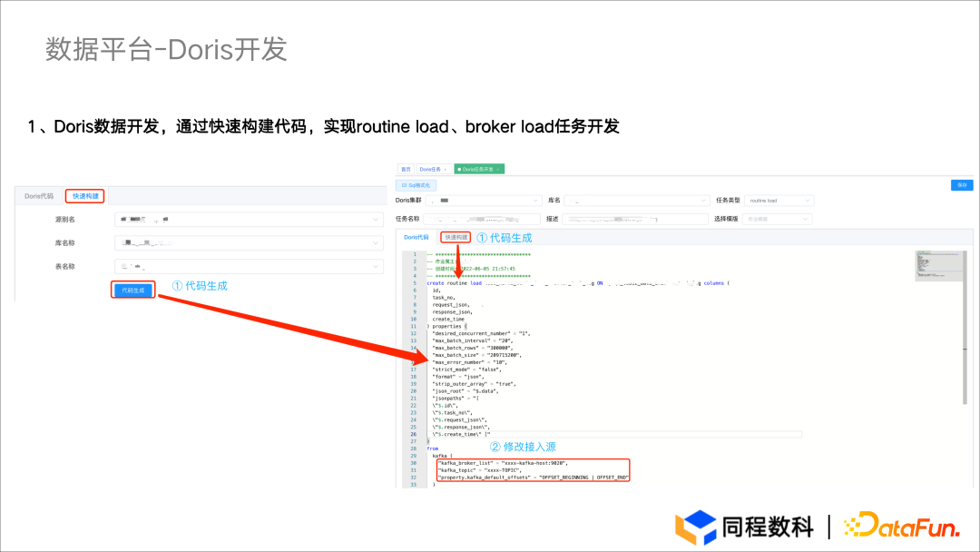Image resolution: width=980 pixels, height=552 pixels.
Task: Expand the 库名称 dropdown
Action: pos(249,243)
